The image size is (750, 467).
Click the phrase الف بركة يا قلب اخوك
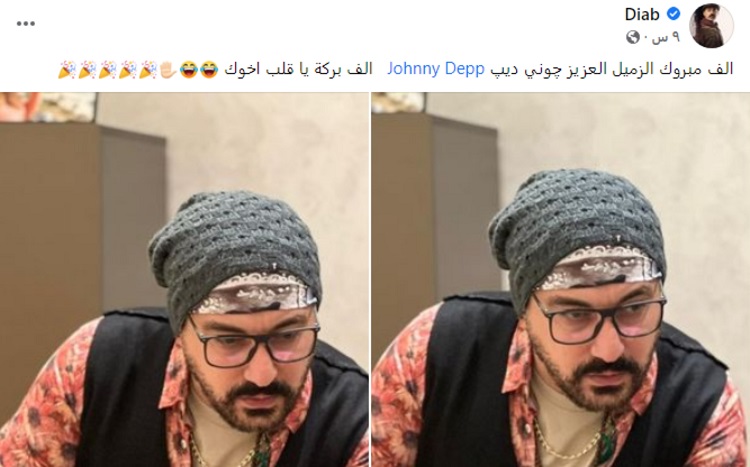[298, 69]
